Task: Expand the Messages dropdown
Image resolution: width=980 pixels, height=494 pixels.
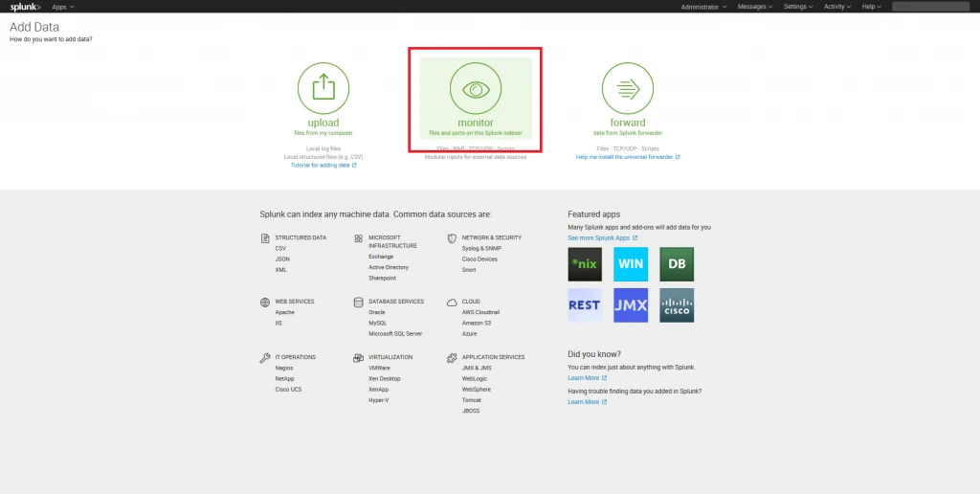Action: (x=755, y=7)
